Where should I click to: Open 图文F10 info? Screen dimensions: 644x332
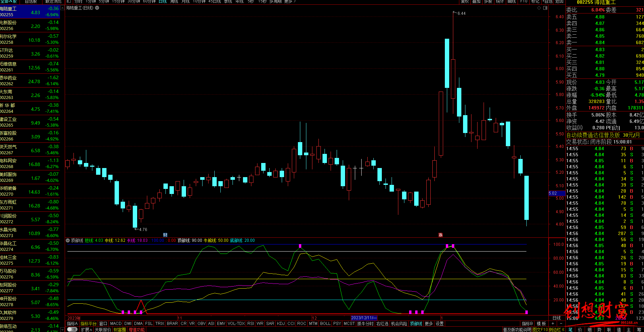[540, 330]
